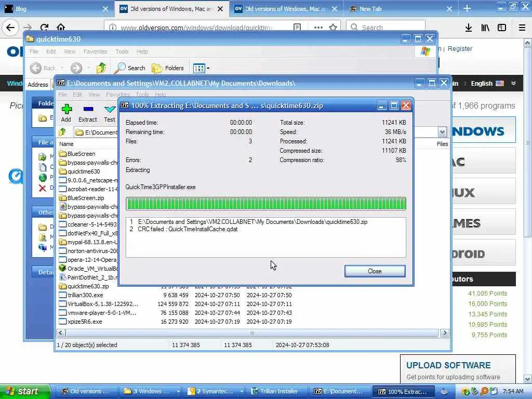Open File menu in quicktime630 Explorer

(x=34, y=51)
